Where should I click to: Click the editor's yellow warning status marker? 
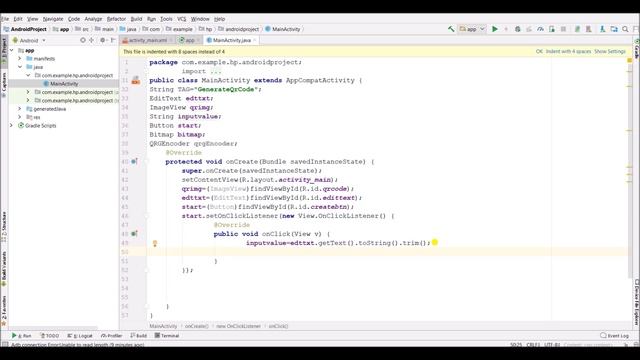click(629, 60)
